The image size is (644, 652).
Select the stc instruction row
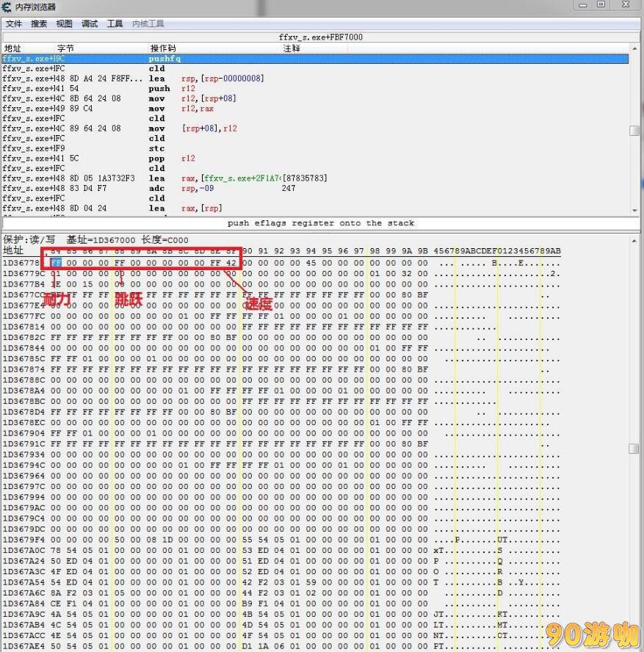coord(315,148)
